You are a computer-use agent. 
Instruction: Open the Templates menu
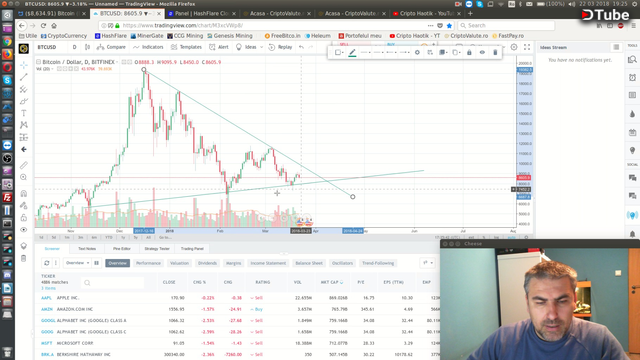(x=186, y=47)
